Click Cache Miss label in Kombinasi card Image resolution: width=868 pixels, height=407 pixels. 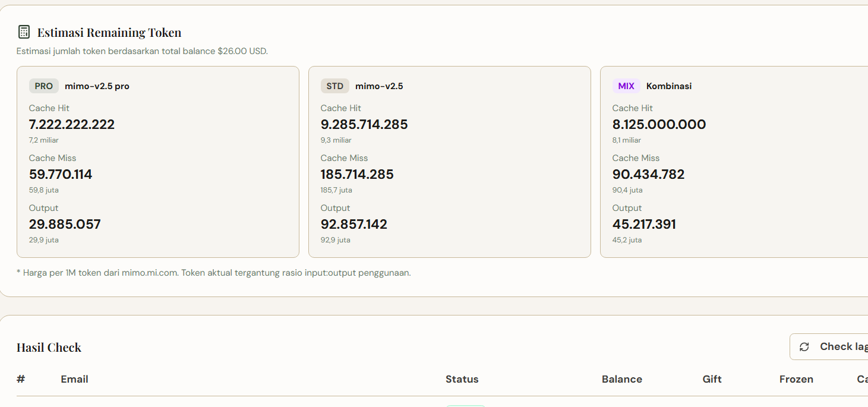636,158
